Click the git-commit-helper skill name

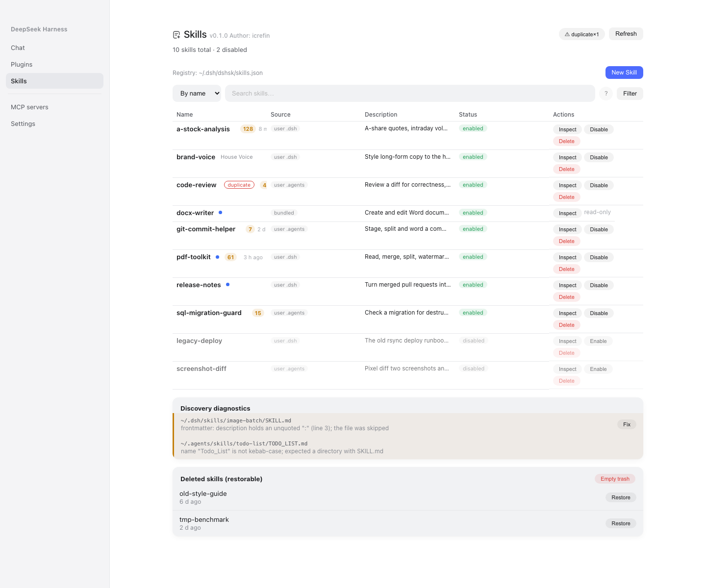pos(206,229)
